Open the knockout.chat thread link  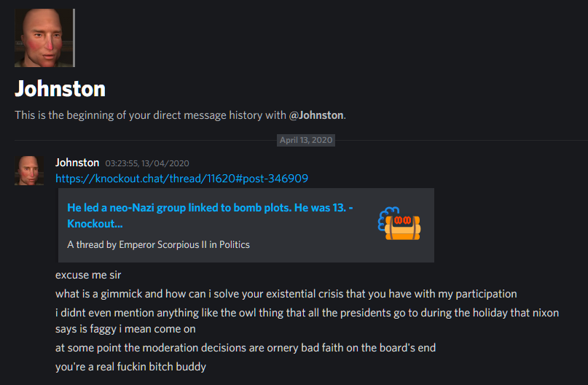pos(181,178)
